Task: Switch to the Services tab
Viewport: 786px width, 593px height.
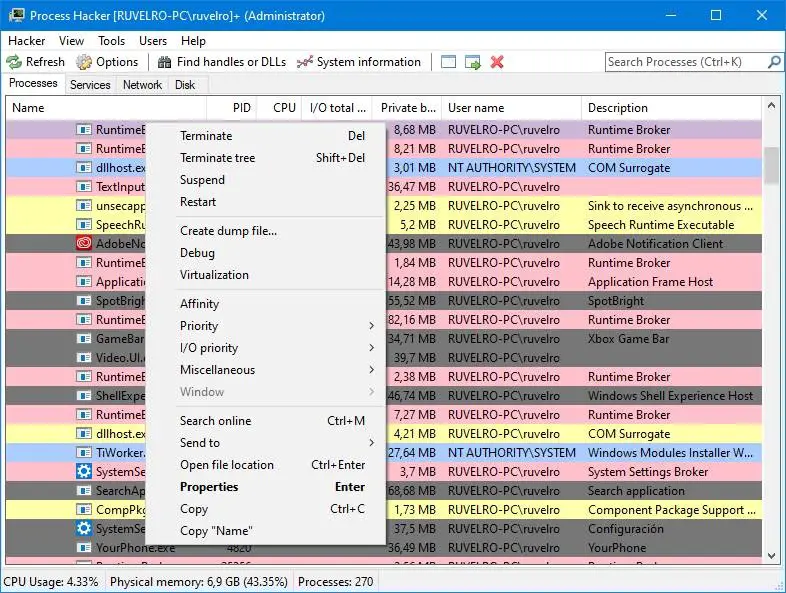Action: point(90,85)
